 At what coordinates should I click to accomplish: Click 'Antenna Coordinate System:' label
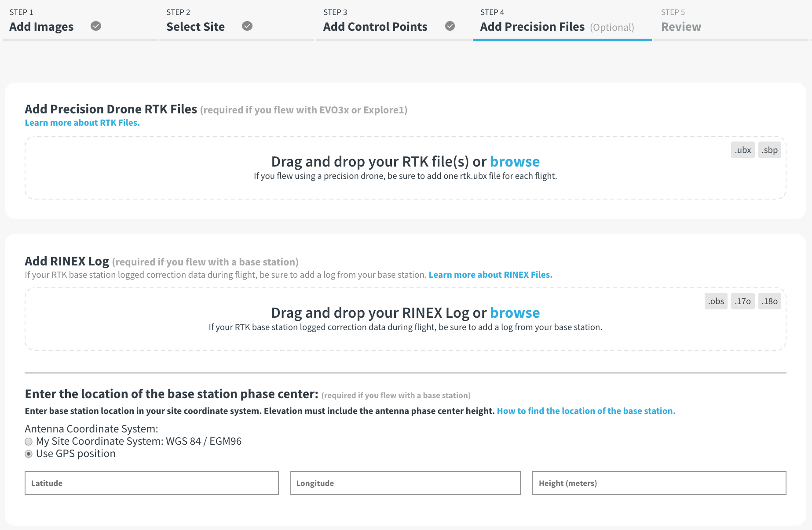pyautogui.click(x=91, y=429)
